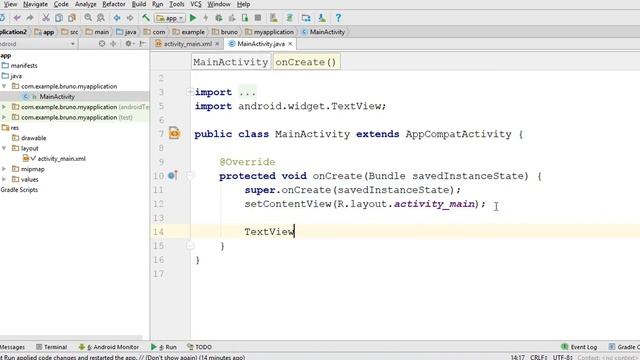
Task: Click the related XML file gutter icon on line 7
Action: pyautogui.click(x=174, y=133)
